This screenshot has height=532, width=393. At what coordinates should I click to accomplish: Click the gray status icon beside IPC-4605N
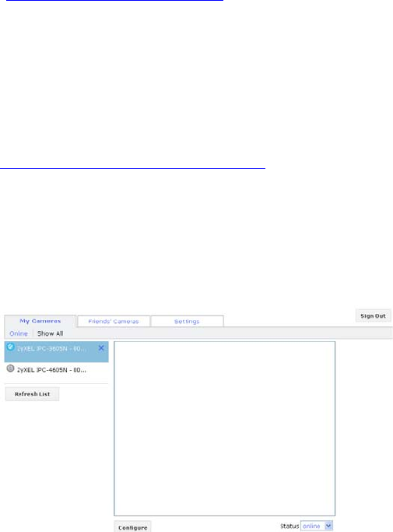click(x=11, y=368)
